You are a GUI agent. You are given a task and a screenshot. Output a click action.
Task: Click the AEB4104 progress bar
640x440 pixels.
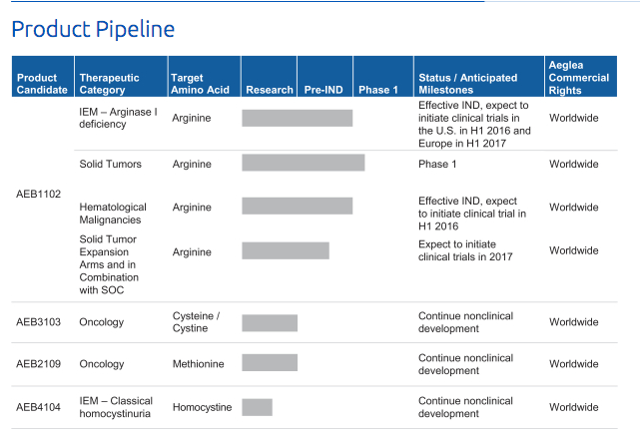tap(257, 407)
